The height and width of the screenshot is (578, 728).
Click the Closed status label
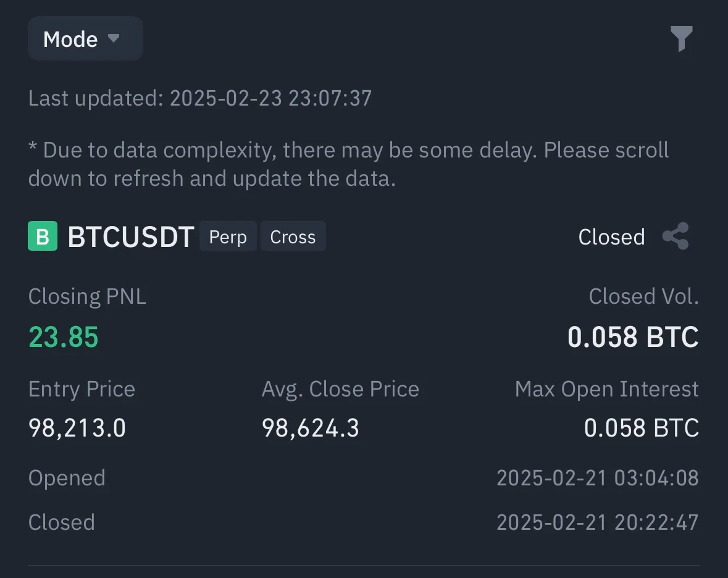pyautogui.click(x=611, y=237)
